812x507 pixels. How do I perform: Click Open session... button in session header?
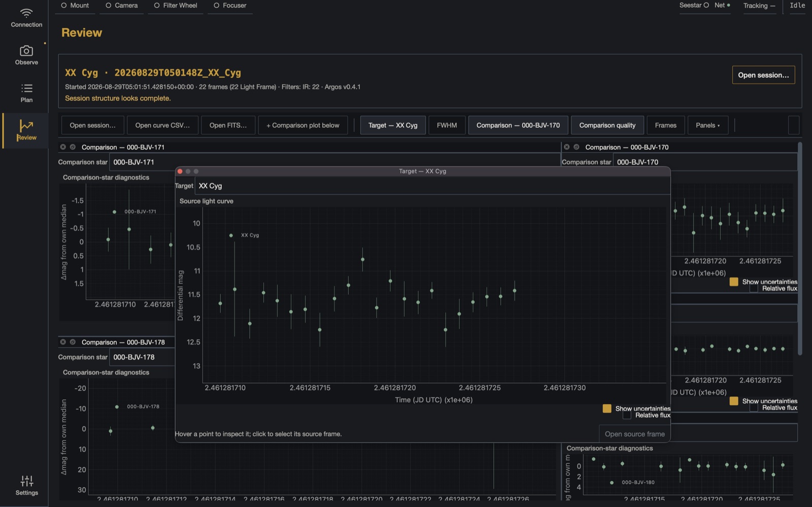[x=763, y=75]
